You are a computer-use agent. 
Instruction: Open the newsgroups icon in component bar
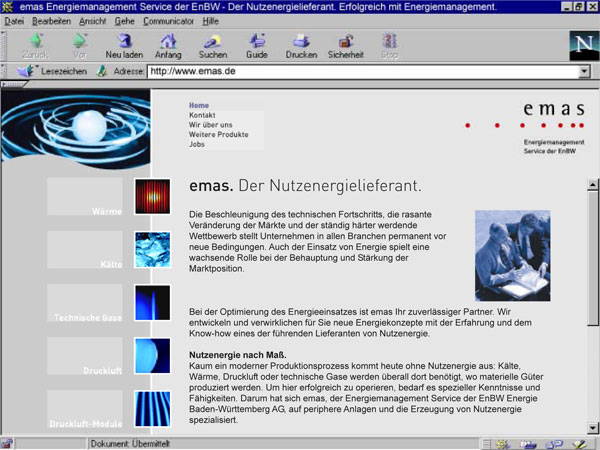pyautogui.click(x=554, y=444)
